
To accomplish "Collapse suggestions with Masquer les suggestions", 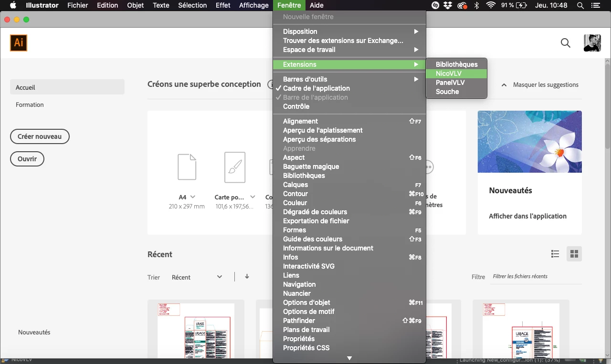I will coord(539,84).
